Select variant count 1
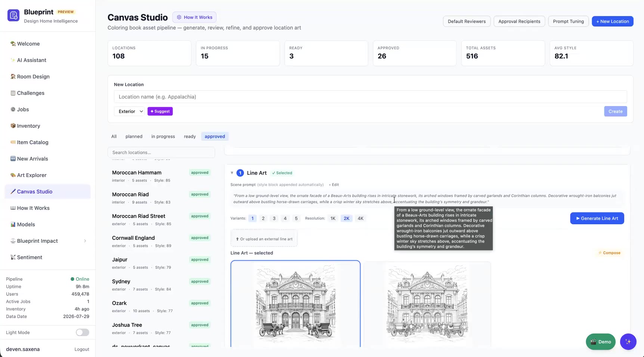The width and height of the screenshot is (644, 357). tap(253, 218)
